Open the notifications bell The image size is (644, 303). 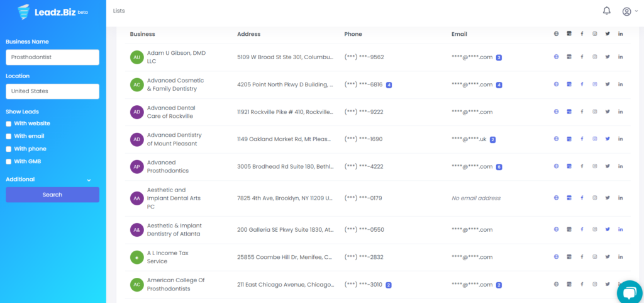pos(607,11)
